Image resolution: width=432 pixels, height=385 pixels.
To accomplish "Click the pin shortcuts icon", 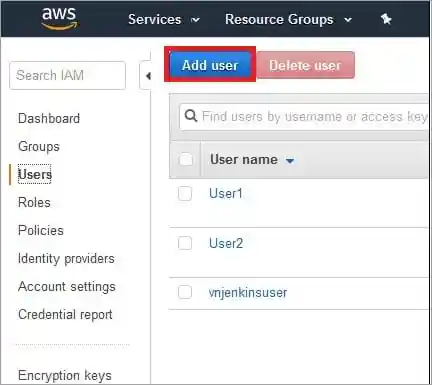I will 386,19.
